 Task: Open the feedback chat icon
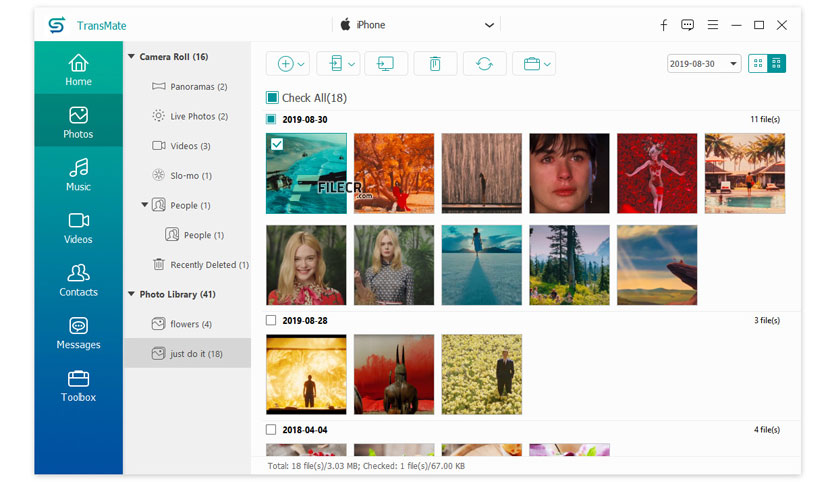(687, 25)
